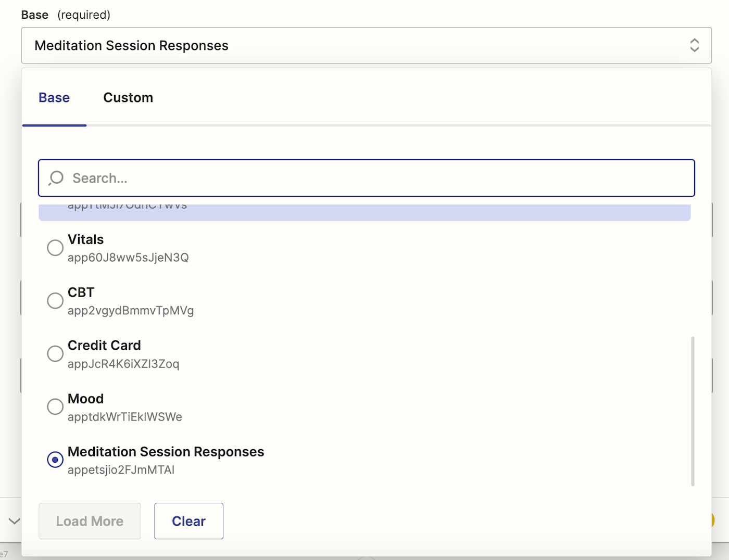
Task: Click the magnifying glass search icon
Action: (56, 178)
